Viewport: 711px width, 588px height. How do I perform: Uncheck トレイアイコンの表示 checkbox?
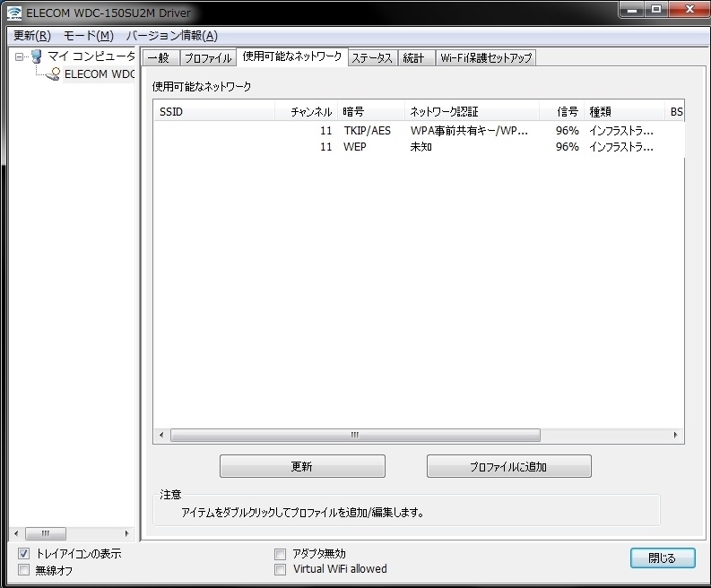(x=23, y=553)
